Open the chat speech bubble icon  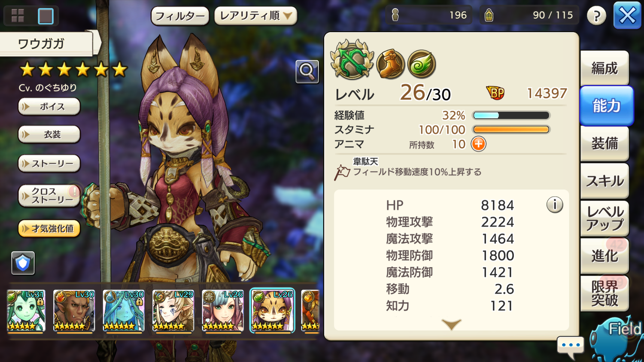click(x=570, y=346)
